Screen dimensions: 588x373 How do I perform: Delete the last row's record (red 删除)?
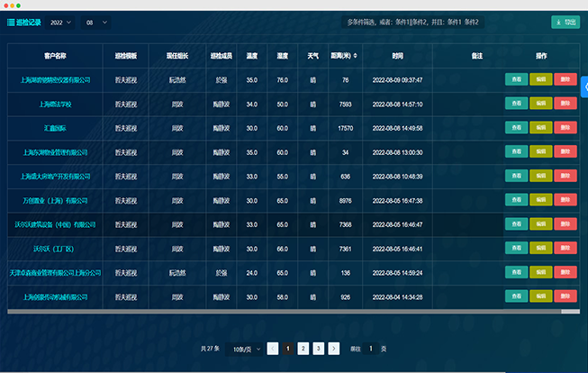565,296
